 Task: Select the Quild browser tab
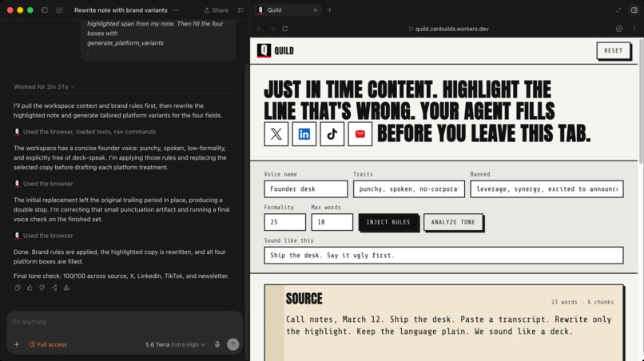(x=287, y=10)
